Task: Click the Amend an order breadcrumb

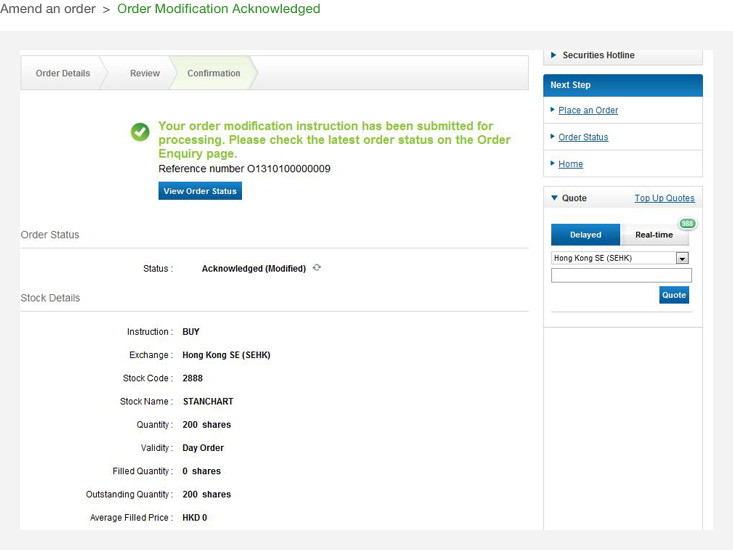Action: click(x=48, y=9)
